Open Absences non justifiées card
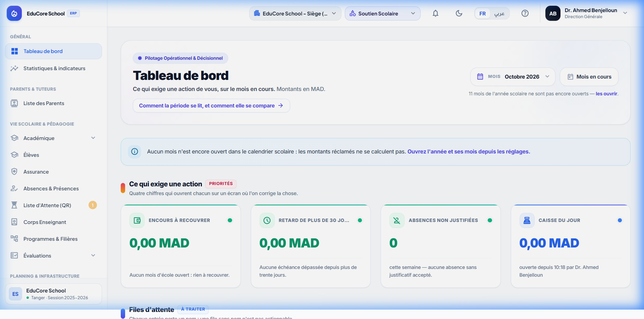Screen dimensions: 644x319 click(x=441, y=246)
